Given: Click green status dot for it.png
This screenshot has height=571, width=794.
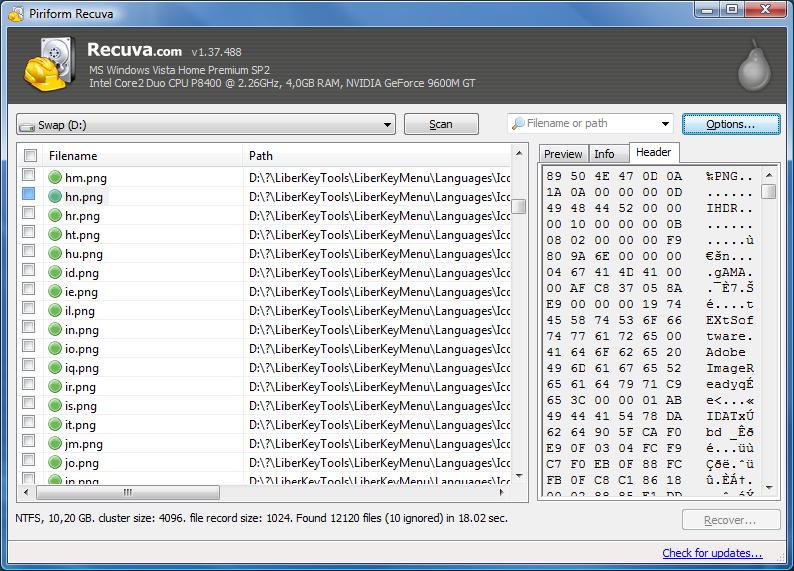Looking at the screenshot, I should [55, 424].
